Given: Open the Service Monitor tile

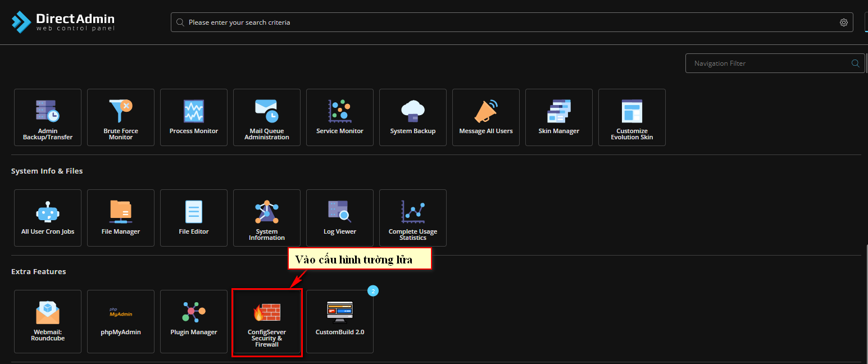Looking at the screenshot, I should (x=340, y=117).
